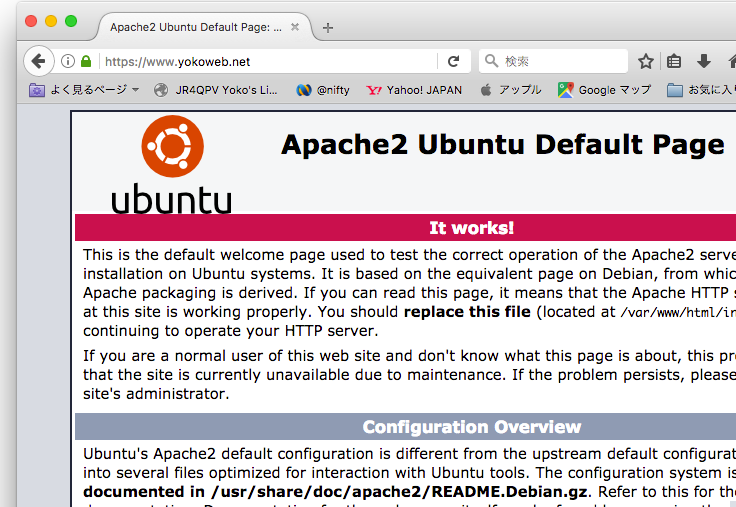Screen dimensions: 736x507
Task: Expand the よく見るページ bookmarks dropdown
Action: click(x=84, y=90)
